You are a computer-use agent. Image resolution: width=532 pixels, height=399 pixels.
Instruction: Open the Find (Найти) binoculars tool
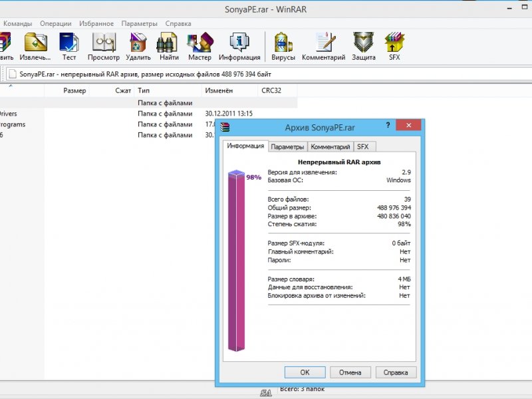169,47
